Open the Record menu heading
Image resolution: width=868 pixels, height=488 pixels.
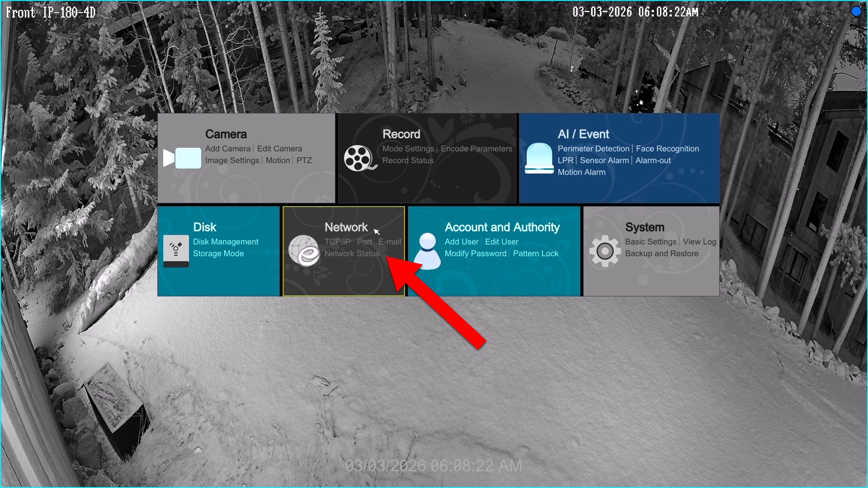coord(401,134)
